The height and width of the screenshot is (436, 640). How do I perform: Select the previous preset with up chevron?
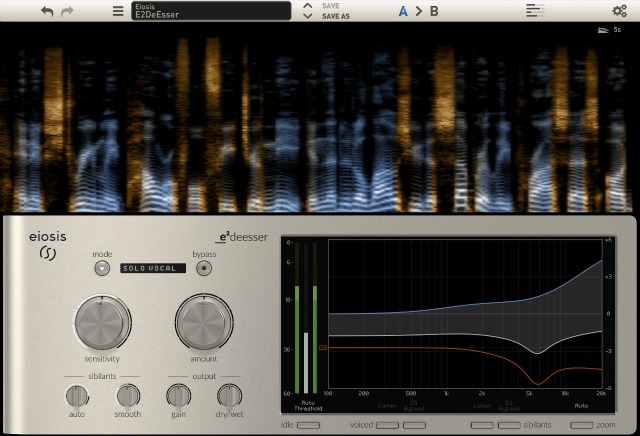pos(308,6)
